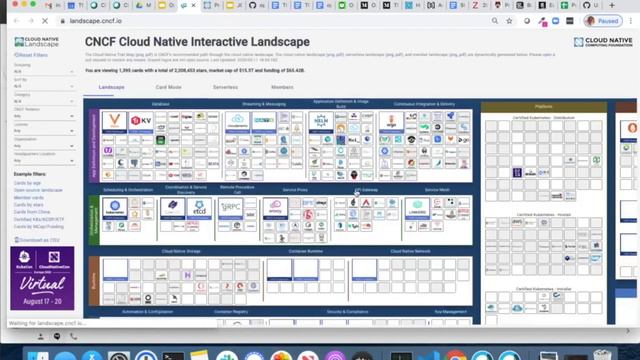Click the Container Runtime heading
Viewport: 640px width, 360px height.
[x=306, y=251]
